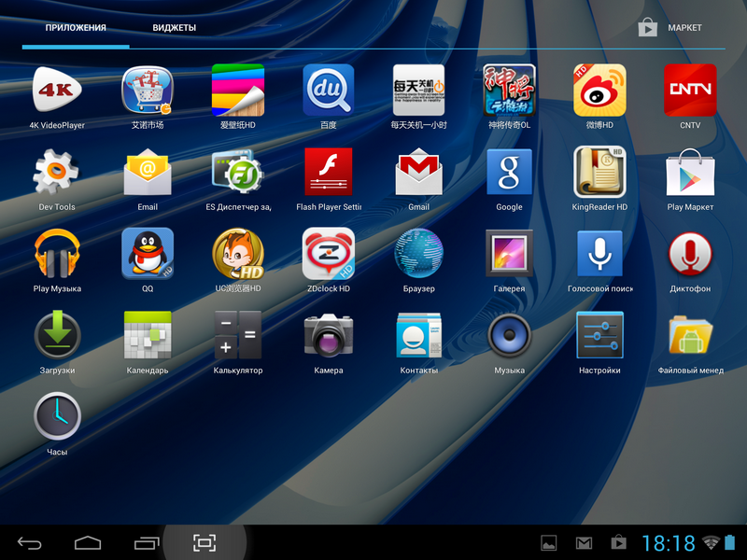Screen dimensions: 747x560
Task: Open the Gmail notification in status bar
Action: [x=584, y=543]
